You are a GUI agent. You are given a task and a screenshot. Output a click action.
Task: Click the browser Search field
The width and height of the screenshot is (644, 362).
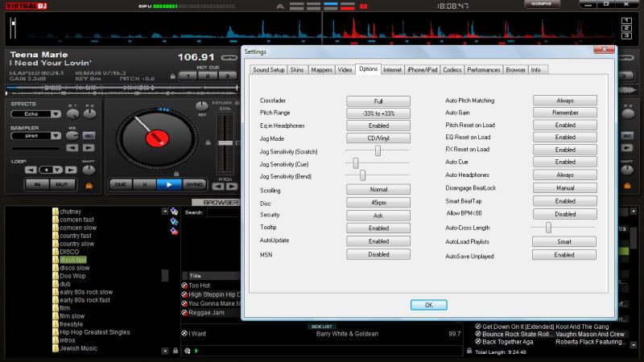pos(224,212)
